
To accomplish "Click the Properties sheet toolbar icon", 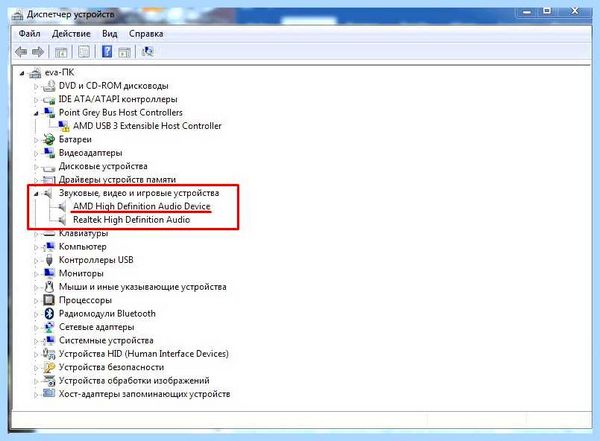I will [84, 52].
